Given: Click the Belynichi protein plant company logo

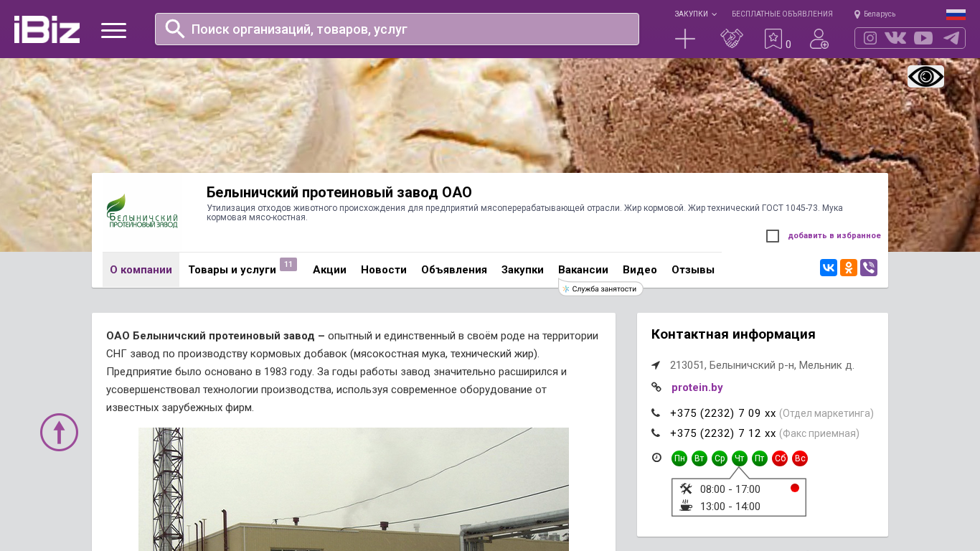Looking at the screenshot, I should (141, 212).
